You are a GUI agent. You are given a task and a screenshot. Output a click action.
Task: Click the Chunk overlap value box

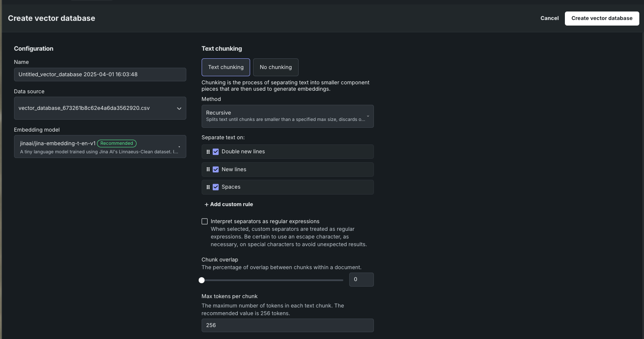tap(361, 280)
